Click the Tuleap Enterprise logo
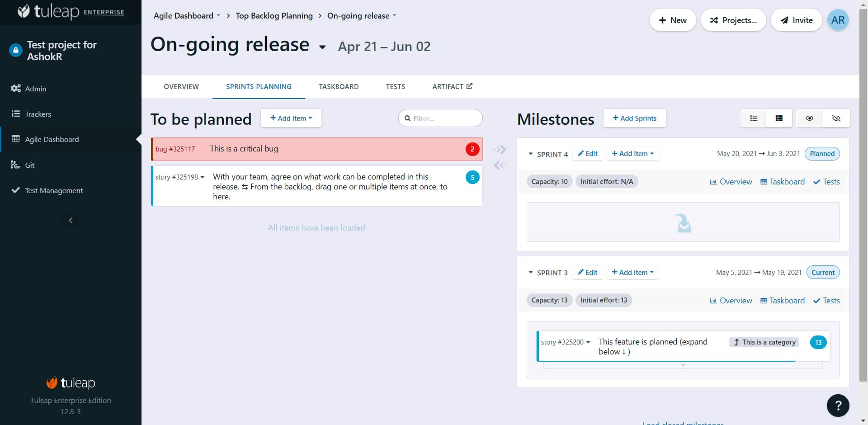This screenshot has width=868, height=425. click(71, 12)
